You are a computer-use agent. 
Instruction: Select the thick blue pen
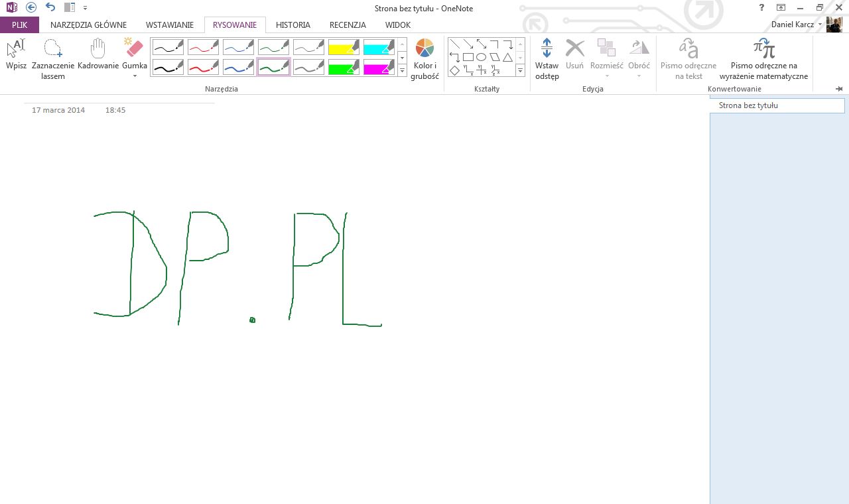pos(238,66)
